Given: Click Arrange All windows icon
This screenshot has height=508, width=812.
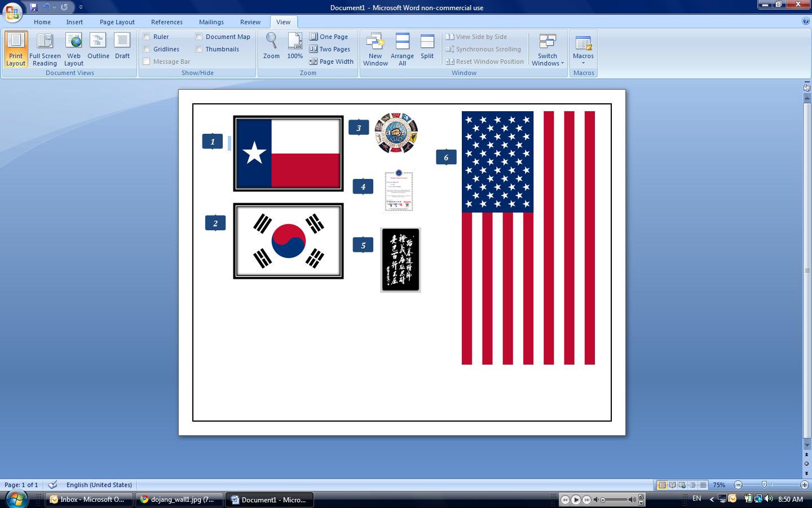Looking at the screenshot, I should point(402,49).
